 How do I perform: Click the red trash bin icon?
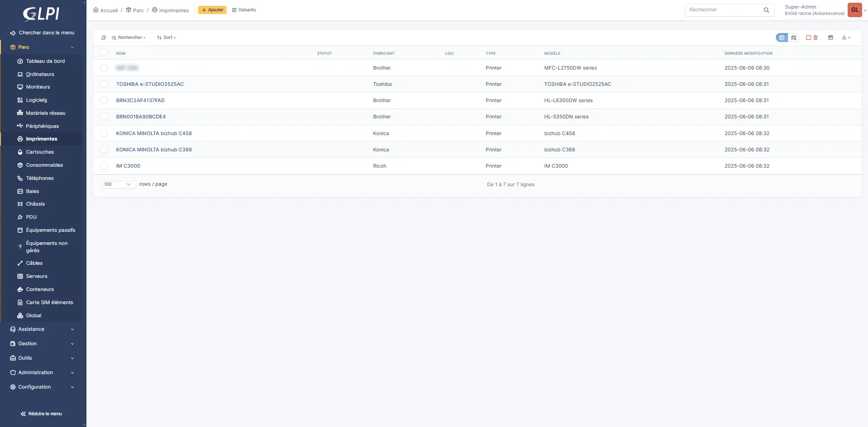(x=816, y=38)
